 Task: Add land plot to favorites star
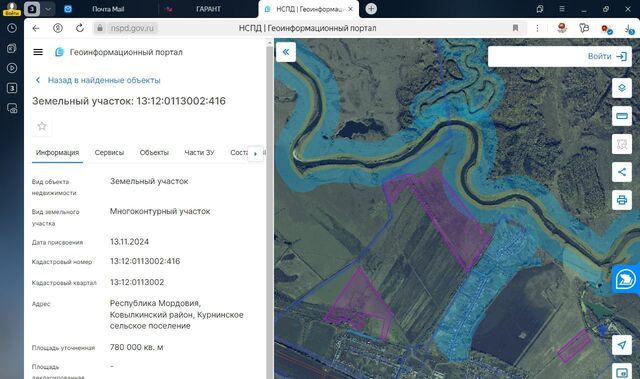pos(42,126)
